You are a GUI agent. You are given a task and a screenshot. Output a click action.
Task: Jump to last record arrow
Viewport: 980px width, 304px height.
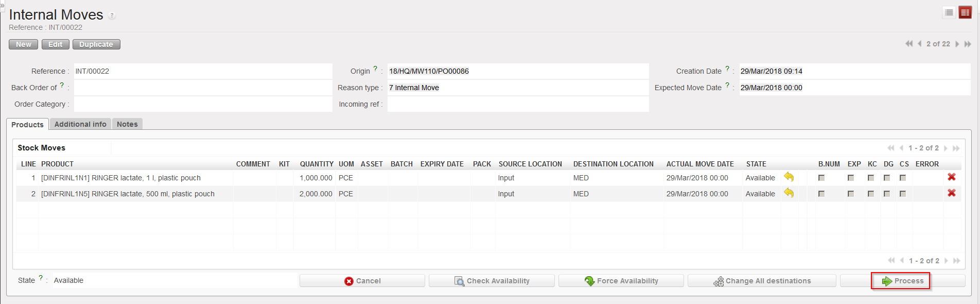point(968,44)
